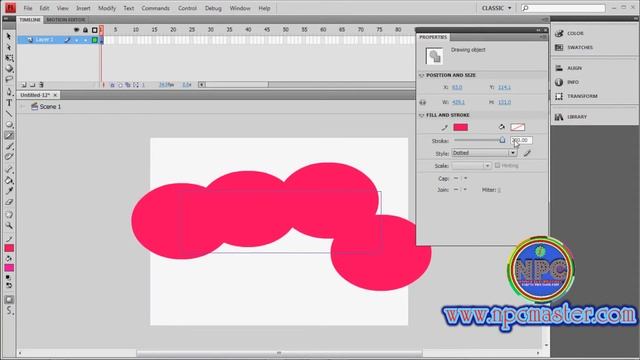Screen dimensions: 640x360
Task: Open the stroke Scale dropdown
Action: click(x=471, y=166)
